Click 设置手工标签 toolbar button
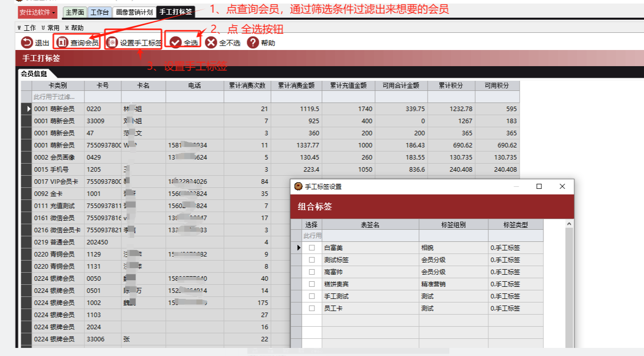 134,43
